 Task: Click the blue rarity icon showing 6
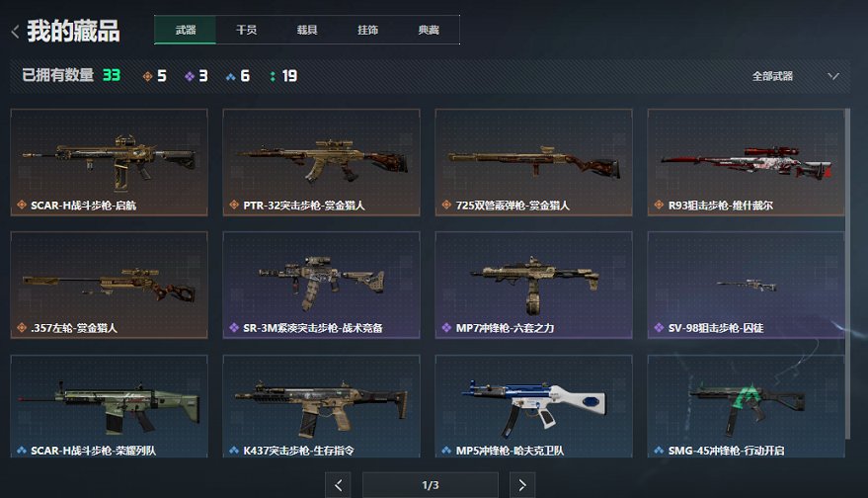tap(231, 76)
